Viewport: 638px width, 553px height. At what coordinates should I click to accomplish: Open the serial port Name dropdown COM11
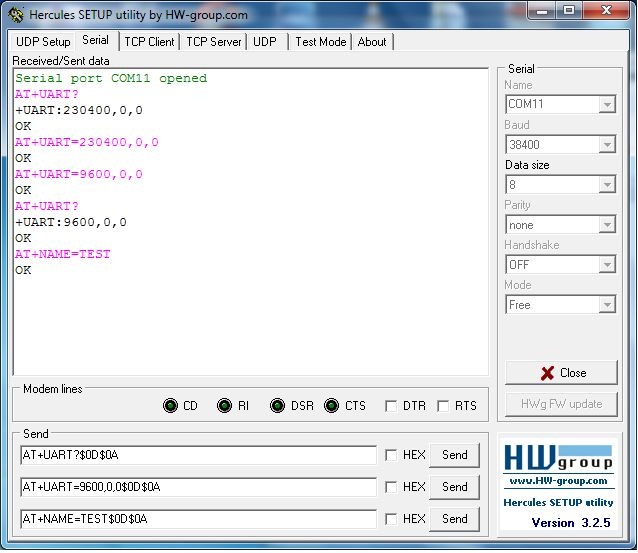[x=607, y=105]
